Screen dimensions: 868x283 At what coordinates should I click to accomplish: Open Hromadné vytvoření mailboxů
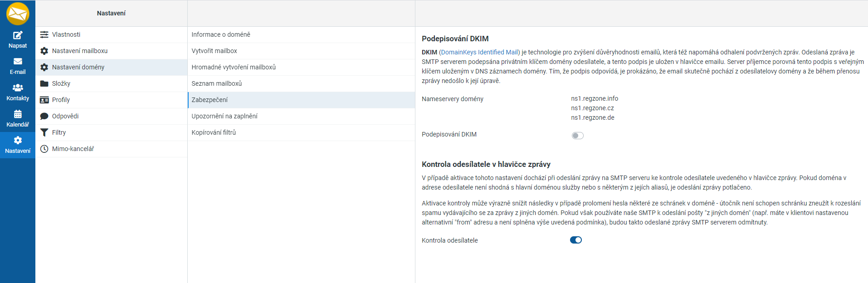coord(234,67)
